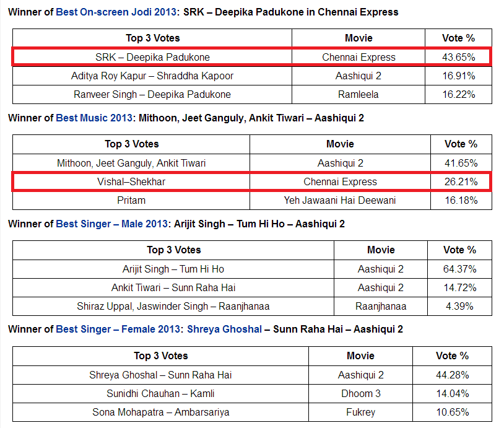Click Chennai Express in the Music table

340,181
